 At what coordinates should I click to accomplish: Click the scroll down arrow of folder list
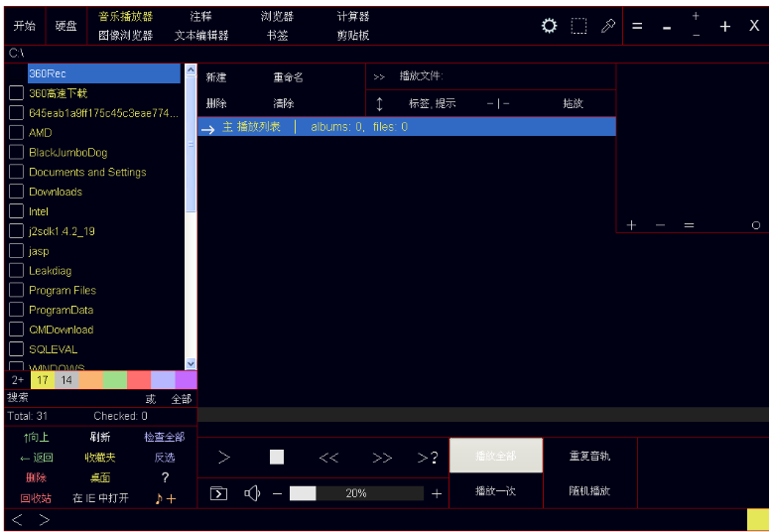coord(191,363)
